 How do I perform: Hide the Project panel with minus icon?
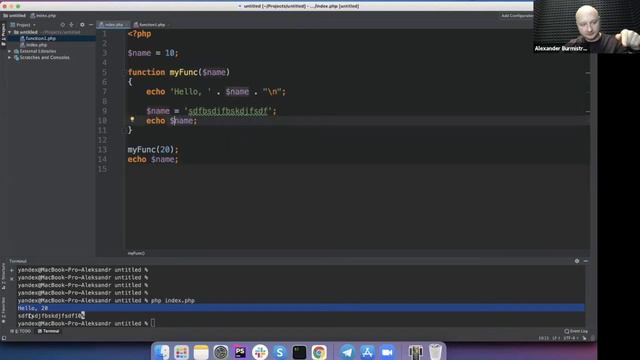[91, 25]
